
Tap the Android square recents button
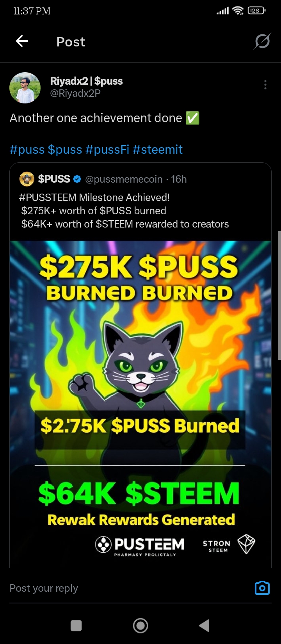tap(76, 626)
